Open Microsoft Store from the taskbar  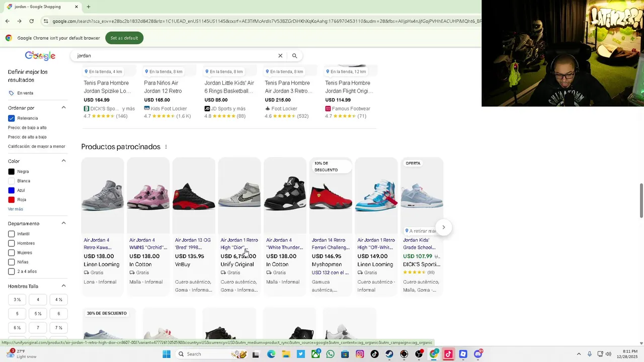coord(345,354)
